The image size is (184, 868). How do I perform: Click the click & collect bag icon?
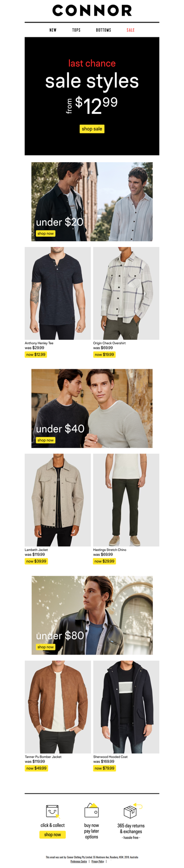52,811
